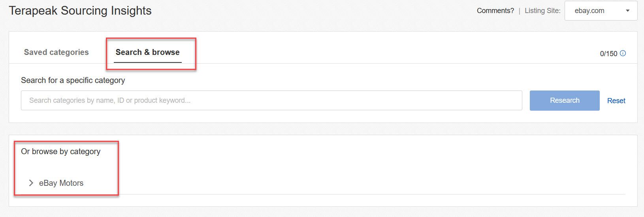Reset the category search via Reset link

(616, 101)
